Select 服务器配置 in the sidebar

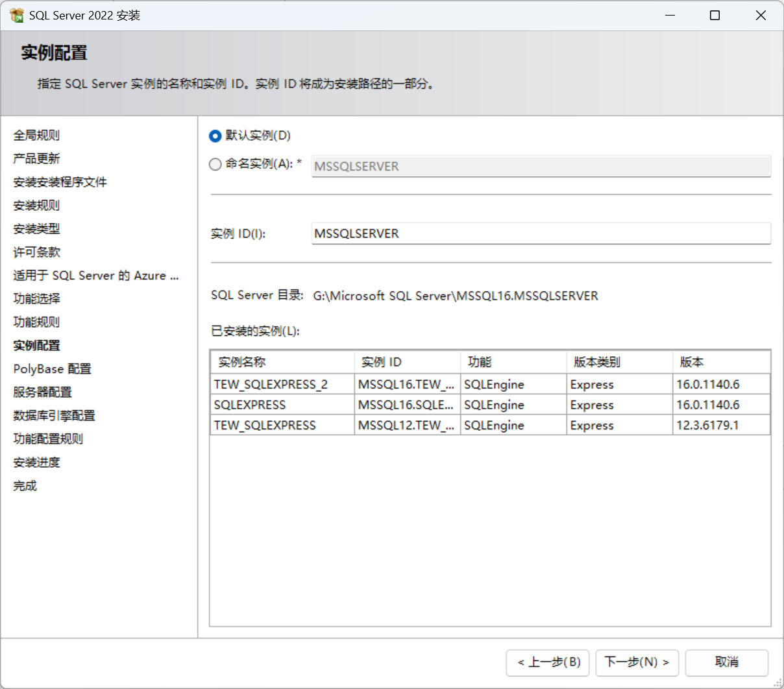point(42,392)
